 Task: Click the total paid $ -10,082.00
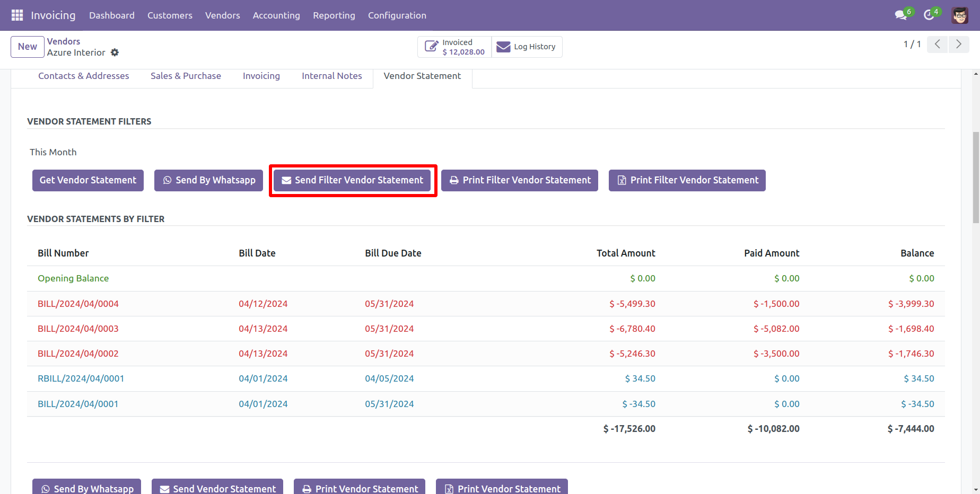[773, 429]
